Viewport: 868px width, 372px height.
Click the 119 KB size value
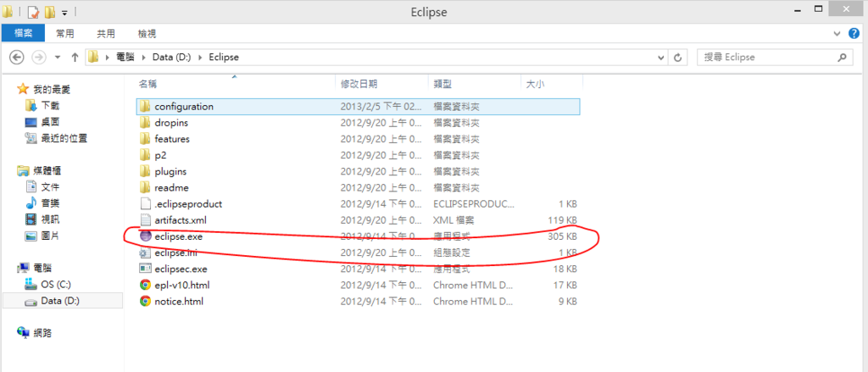[561, 219]
